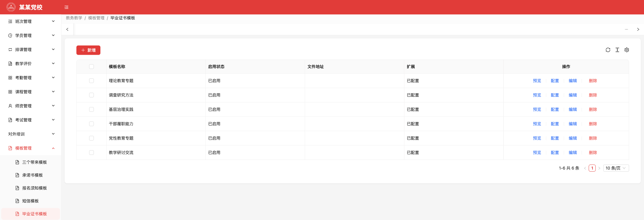Click the 班次管理 list icon
Screen dimensions: 644x220
point(10,21)
